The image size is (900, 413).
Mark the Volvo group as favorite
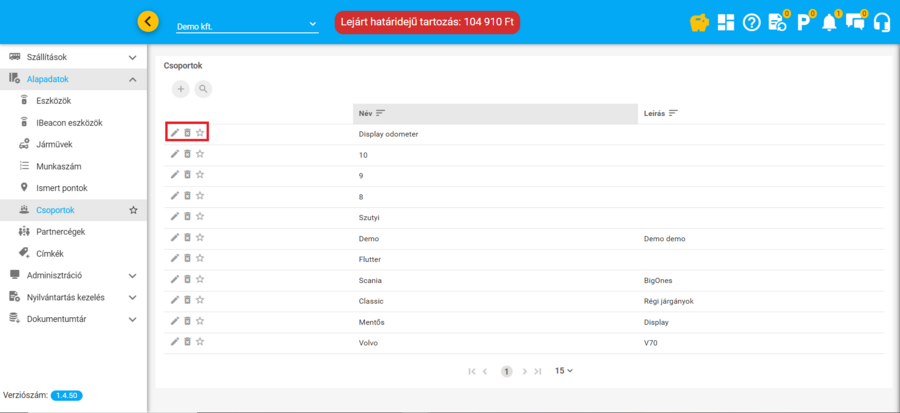[200, 342]
